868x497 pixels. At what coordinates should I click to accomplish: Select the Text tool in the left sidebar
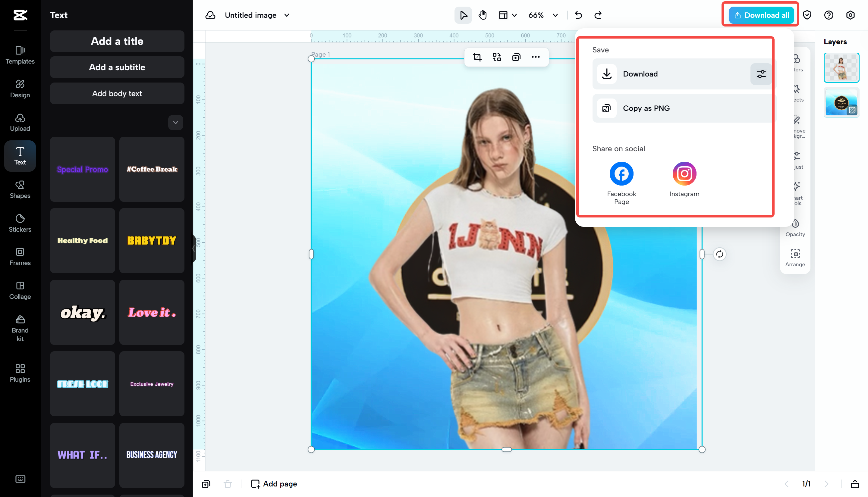(20, 156)
